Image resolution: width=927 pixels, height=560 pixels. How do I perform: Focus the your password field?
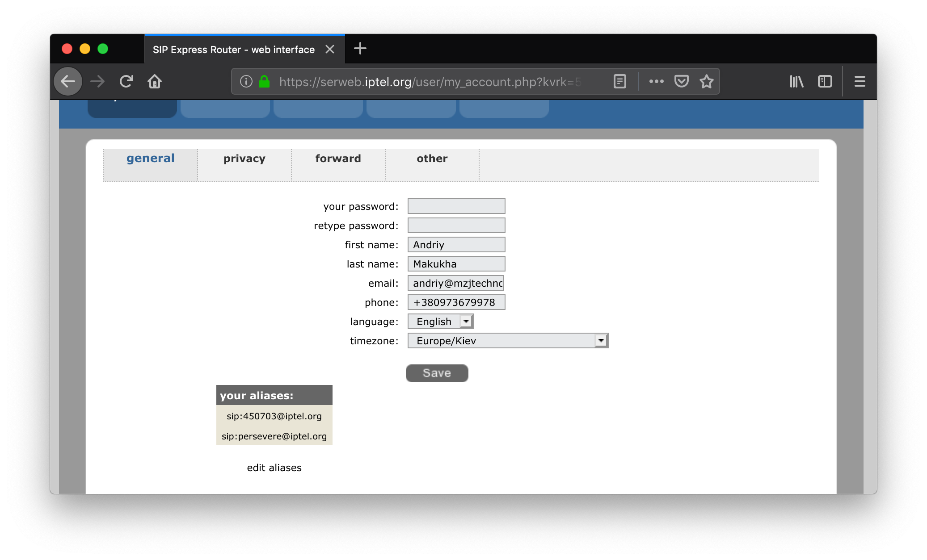point(456,206)
